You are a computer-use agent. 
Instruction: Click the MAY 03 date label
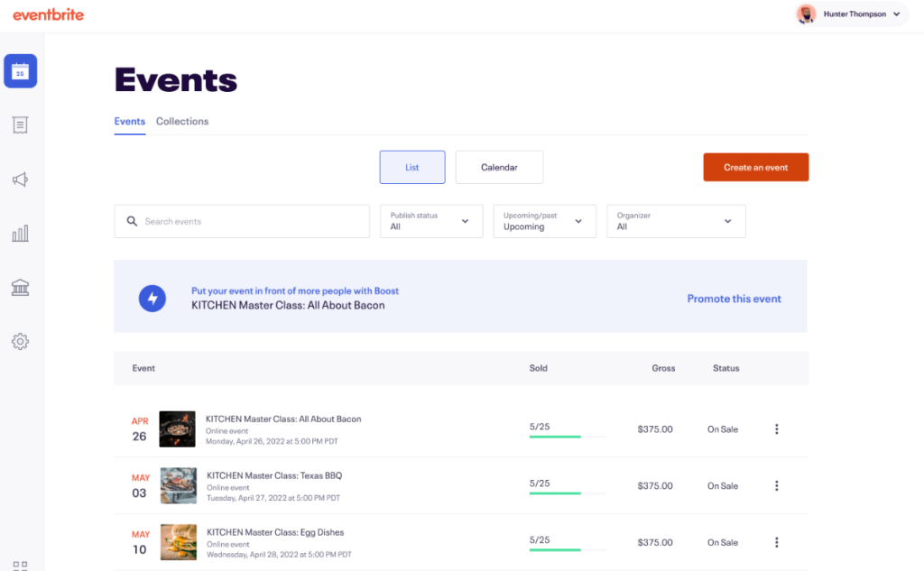[x=140, y=485]
